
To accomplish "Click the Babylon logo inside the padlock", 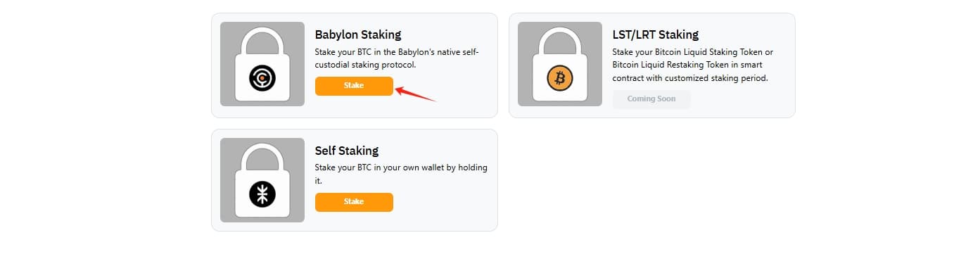I will (262, 78).
